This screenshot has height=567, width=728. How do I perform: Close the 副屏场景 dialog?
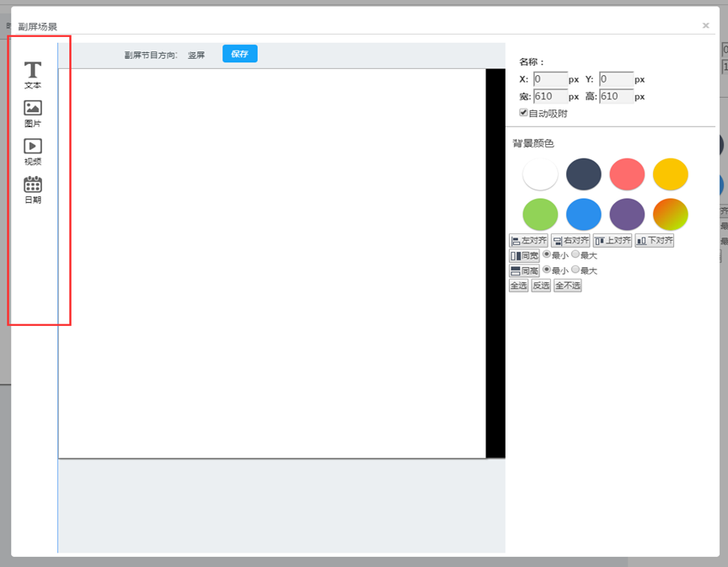[x=706, y=26]
